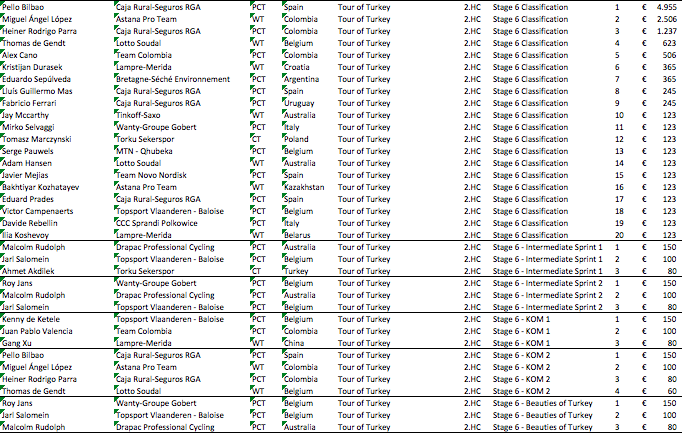Select the Bakhtiyar Kozhatayev rider cell
Viewport: 682px width, 433px height.
[41, 187]
